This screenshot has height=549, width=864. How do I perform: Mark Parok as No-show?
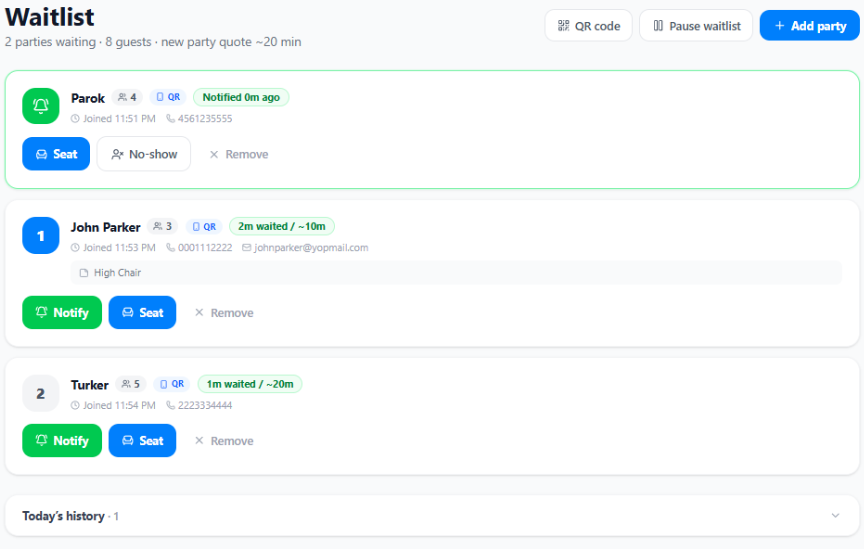click(144, 154)
